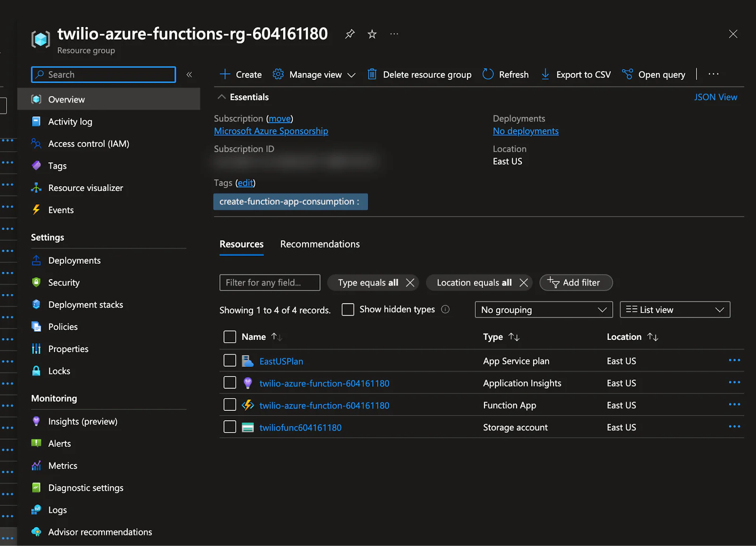Select the Application Insights row checkbox
This screenshot has height=546, width=756.
[230, 382]
